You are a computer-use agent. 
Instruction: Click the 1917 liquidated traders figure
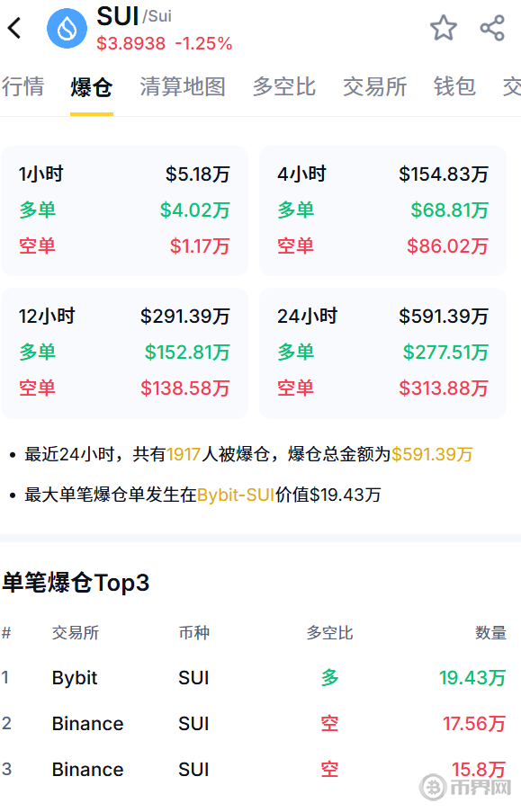coord(184,455)
